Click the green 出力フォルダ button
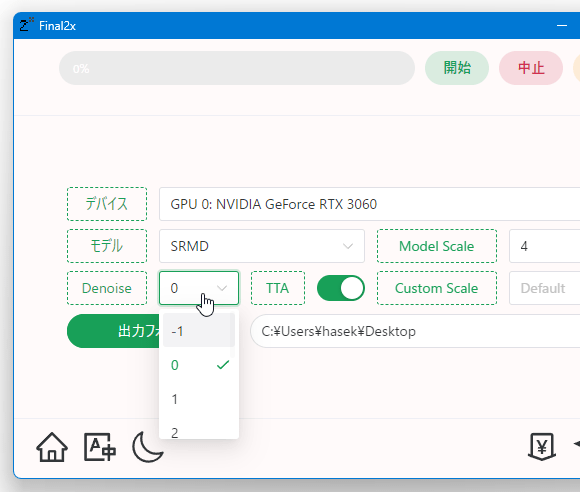Viewport: 580px width, 492px height. (113, 331)
